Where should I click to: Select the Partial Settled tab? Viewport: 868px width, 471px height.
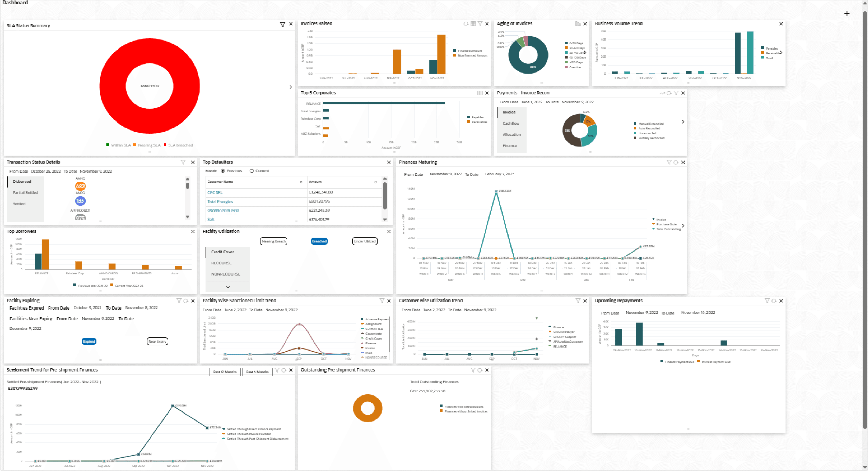25,193
